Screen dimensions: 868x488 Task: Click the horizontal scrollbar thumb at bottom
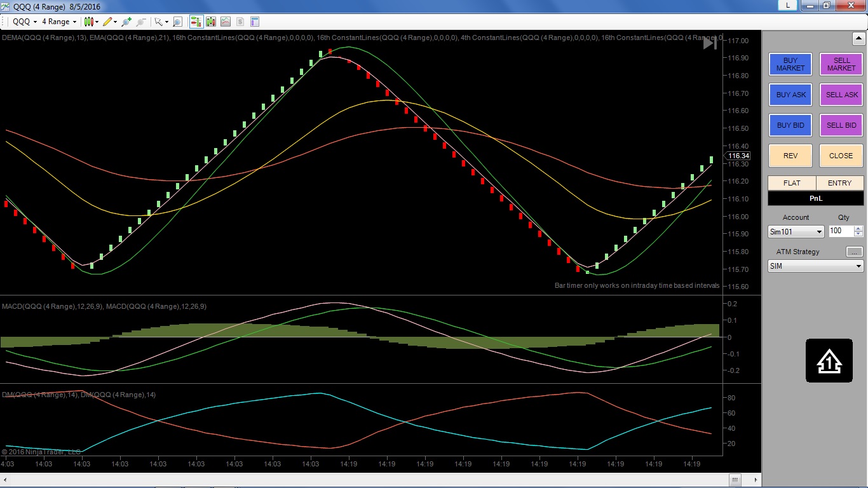(735, 479)
